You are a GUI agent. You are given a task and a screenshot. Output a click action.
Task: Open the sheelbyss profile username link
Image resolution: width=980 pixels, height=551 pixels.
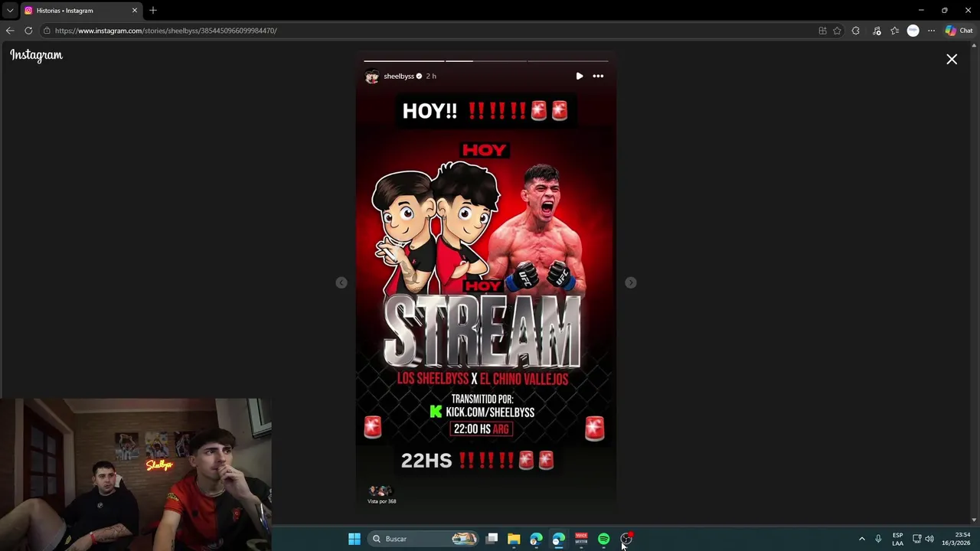[x=399, y=76]
